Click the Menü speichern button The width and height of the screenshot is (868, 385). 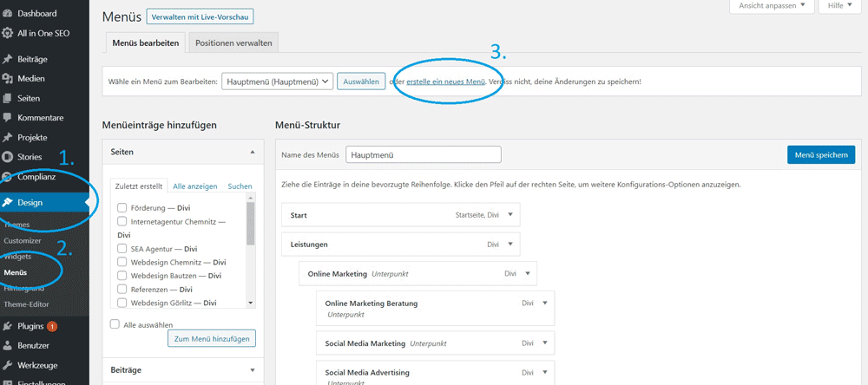click(x=821, y=155)
